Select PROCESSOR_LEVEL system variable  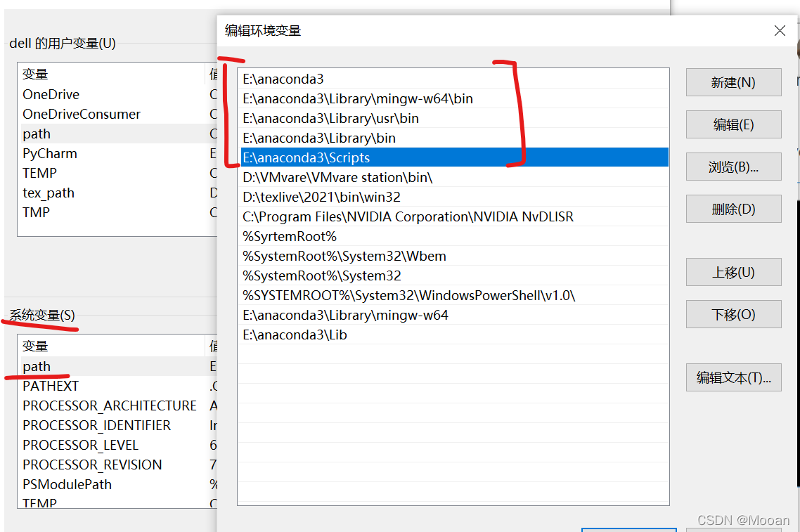(x=117, y=445)
